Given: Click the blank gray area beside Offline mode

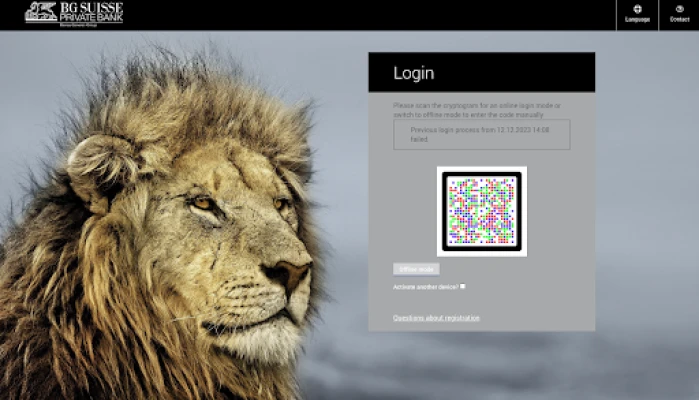Looking at the screenshot, I should pos(520,269).
